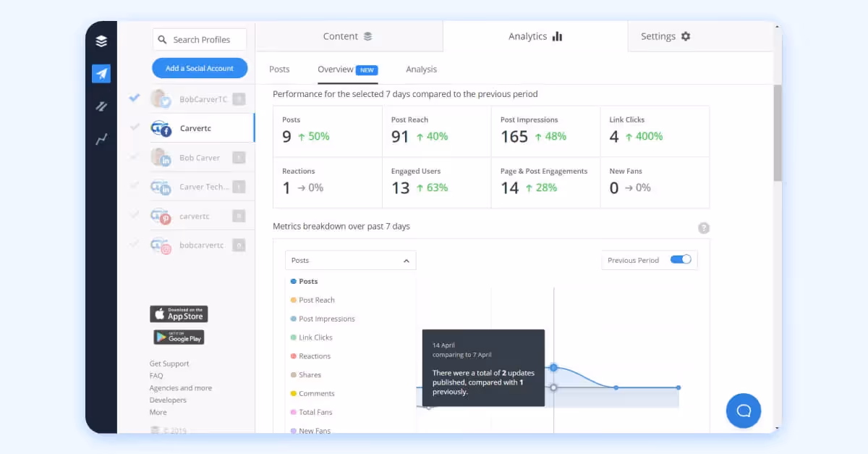Screen dimensions: 868x454
Task: Check the Bob Carver LinkedIn profile
Action: tap(134, 157)
